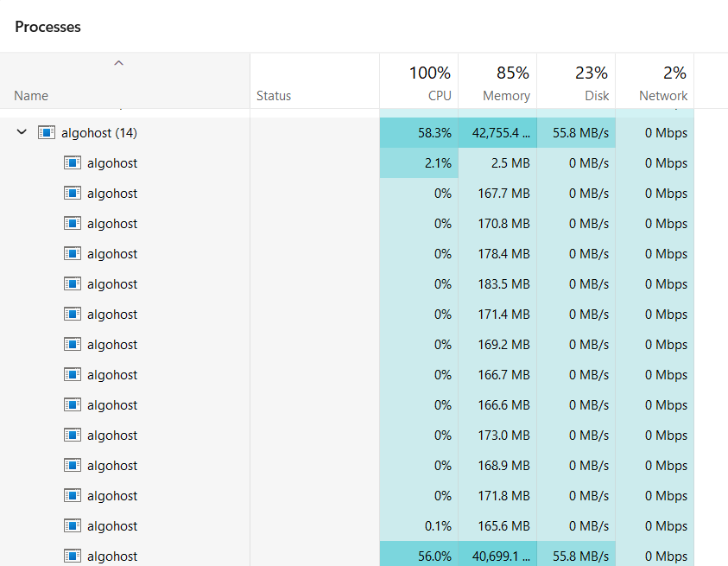Click the 58.3% CPU cell of algohost group

click(419, 133)
